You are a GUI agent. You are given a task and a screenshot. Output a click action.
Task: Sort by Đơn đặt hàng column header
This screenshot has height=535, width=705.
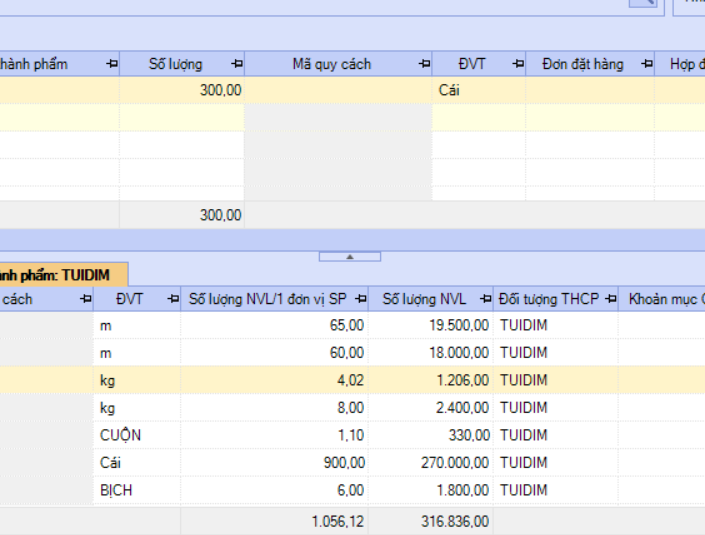[x=582, y=64]
